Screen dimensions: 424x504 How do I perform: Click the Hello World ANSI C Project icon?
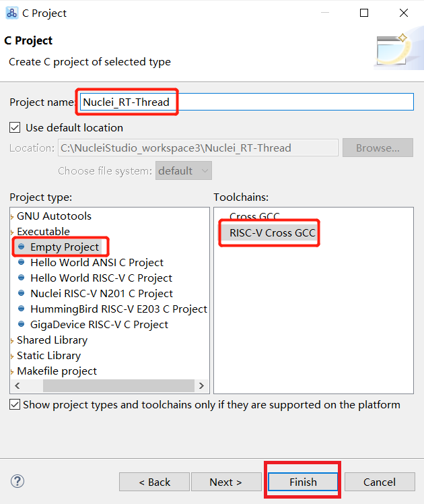(22, 263)
